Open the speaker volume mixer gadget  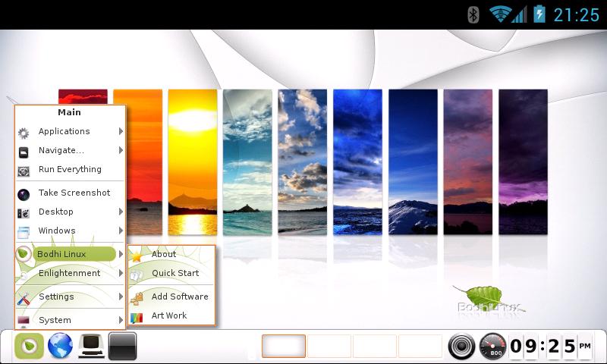[x=461, y=347]
